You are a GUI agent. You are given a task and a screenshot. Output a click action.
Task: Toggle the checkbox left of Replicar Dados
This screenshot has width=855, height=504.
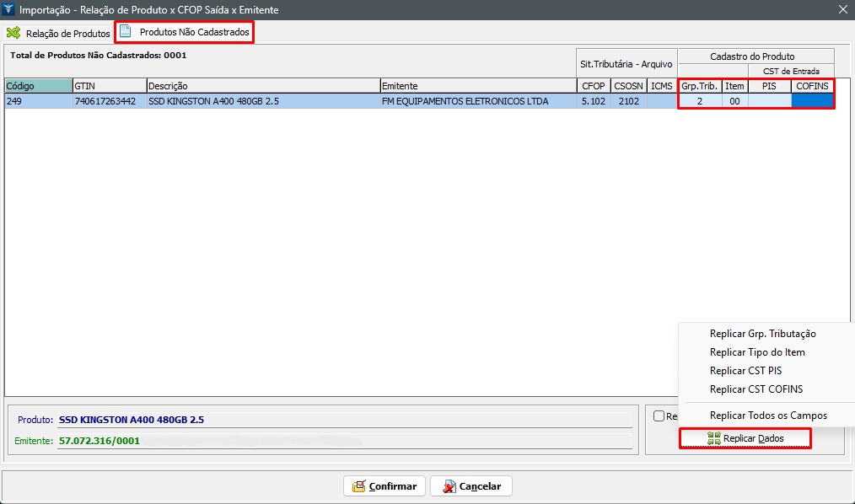tap(659, 416)
